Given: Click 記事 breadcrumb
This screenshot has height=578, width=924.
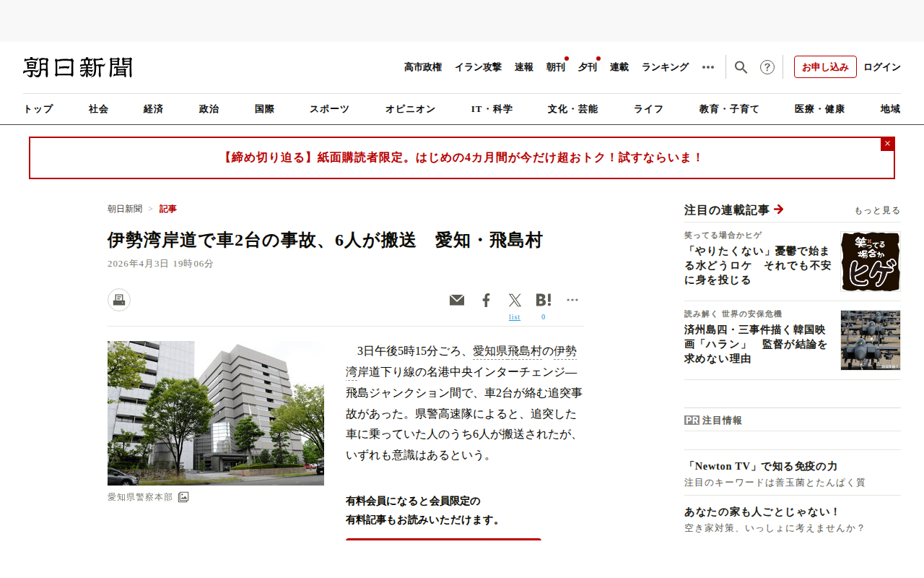Looking at the screenshot, I should pyautogui.click(x=168, y=209).
